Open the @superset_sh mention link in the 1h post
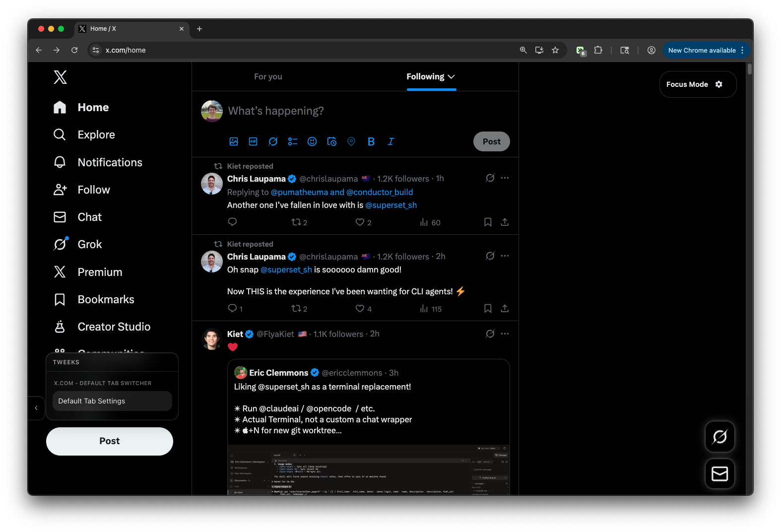The image size is (781, 532). pyautogui.click(x=391, y=205)
